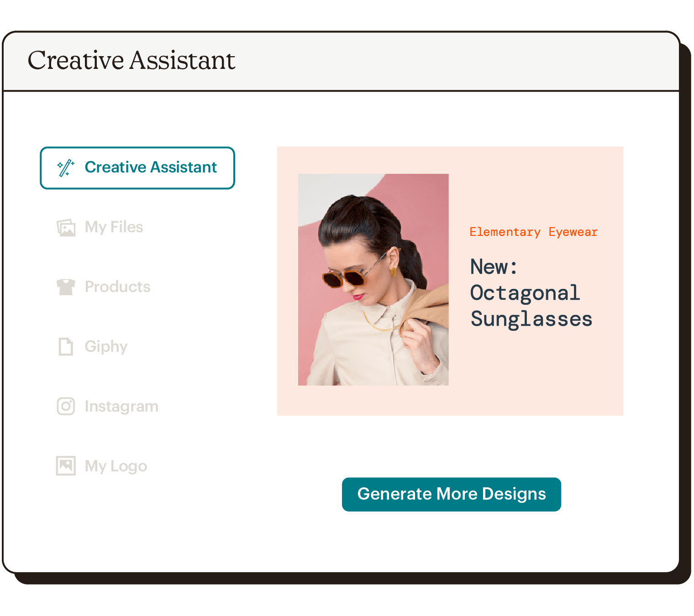Click the My Files stacked photos icon
Image resolution: width=694 pixels, height=616 pixels.
66,227
